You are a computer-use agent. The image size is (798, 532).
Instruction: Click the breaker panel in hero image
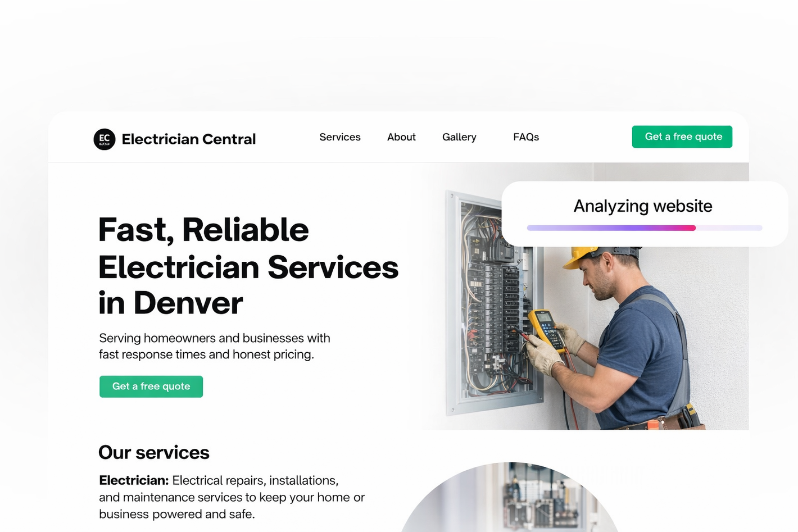pyautogui.click(x=495, y=303)
